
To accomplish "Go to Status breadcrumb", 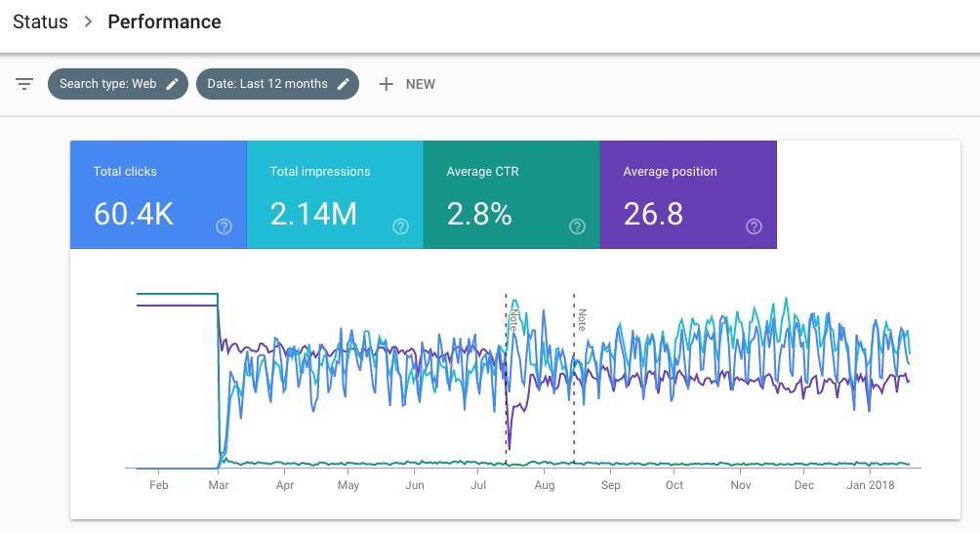I will coord(41,21).
